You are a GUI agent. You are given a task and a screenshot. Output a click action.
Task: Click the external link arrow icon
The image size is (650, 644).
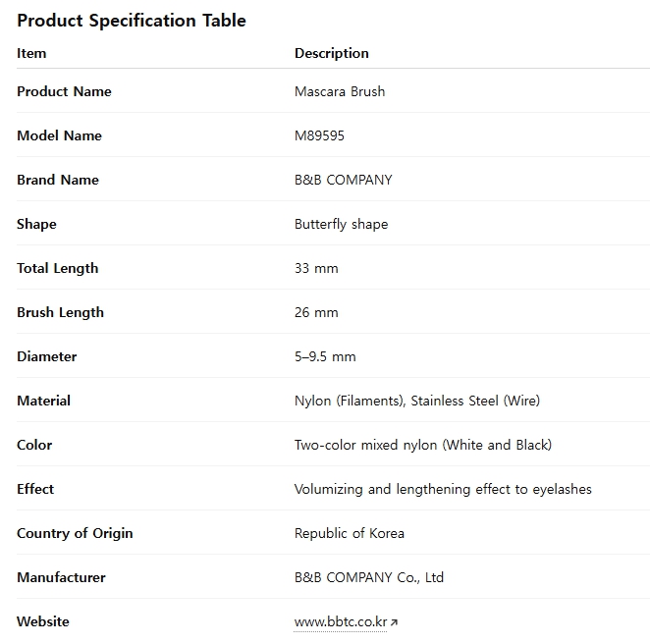(x=394, y=622)
